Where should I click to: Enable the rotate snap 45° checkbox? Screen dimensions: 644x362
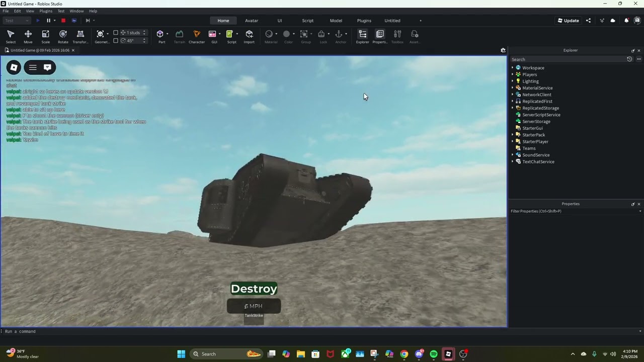(x=116, y=41)
